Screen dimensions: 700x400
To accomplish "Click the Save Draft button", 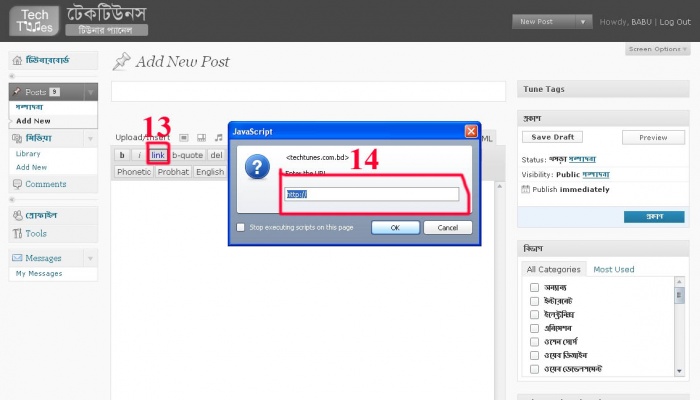I will 552,137.
